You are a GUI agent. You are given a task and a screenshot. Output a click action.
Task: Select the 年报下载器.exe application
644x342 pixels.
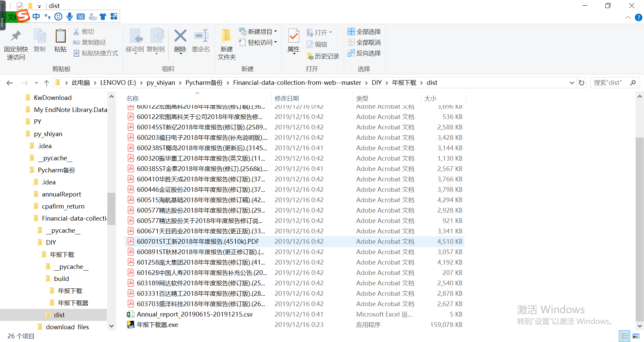(294, 325)
